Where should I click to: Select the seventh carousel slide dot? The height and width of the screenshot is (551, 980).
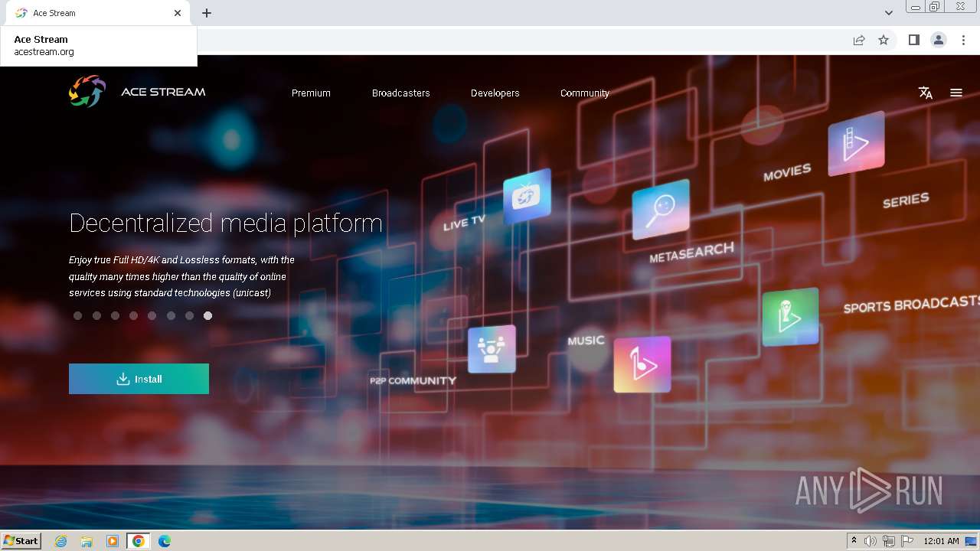[x=189, y=315]
